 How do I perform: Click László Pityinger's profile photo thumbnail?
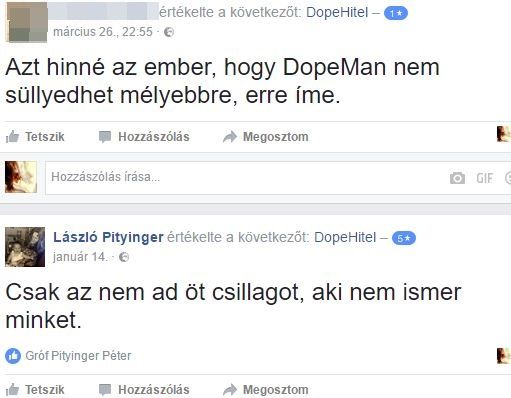click(25, 247)
